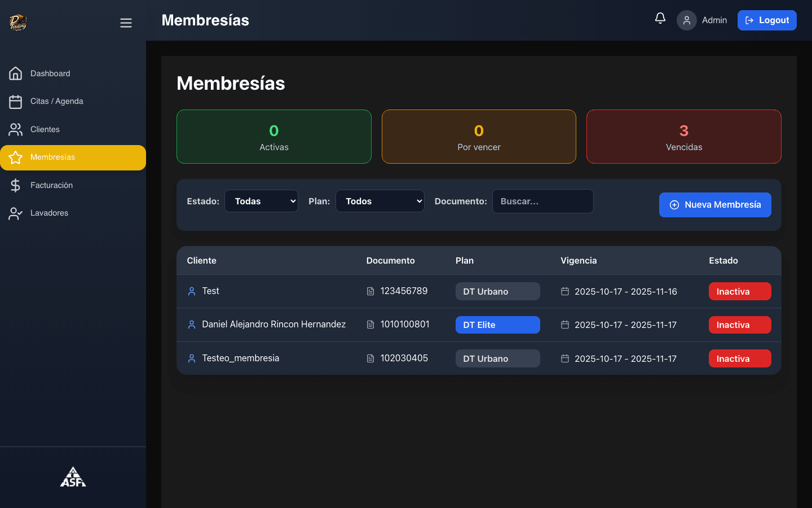Viewport: 812px width, 508px height.
Task: Click the Cliente column header
Action: [202, 260]
